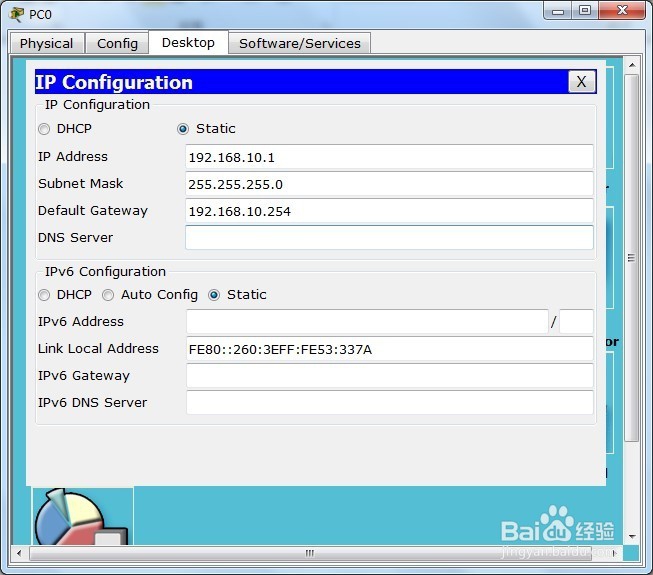Click the IP Address field
This screenshot has height=575, width=653.
[x=389, y=157]
